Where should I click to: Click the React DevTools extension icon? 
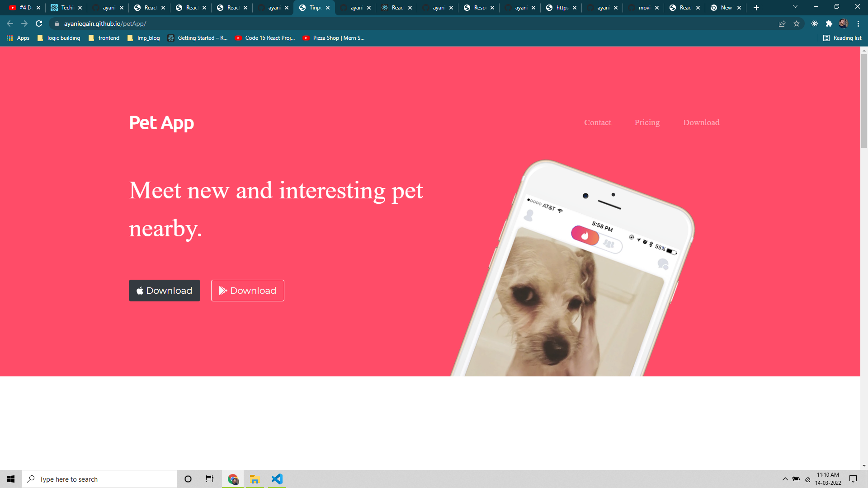(814, 23)
